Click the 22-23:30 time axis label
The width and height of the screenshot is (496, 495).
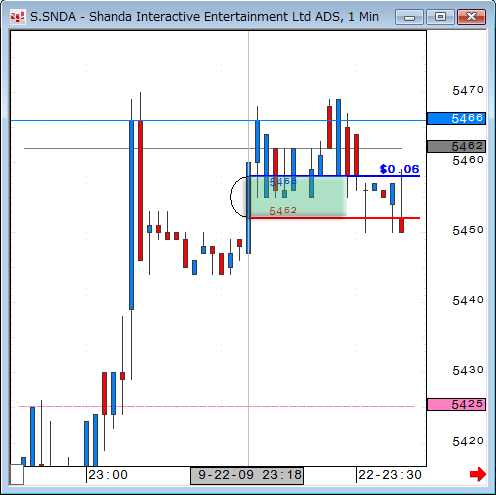coord(390,475)
